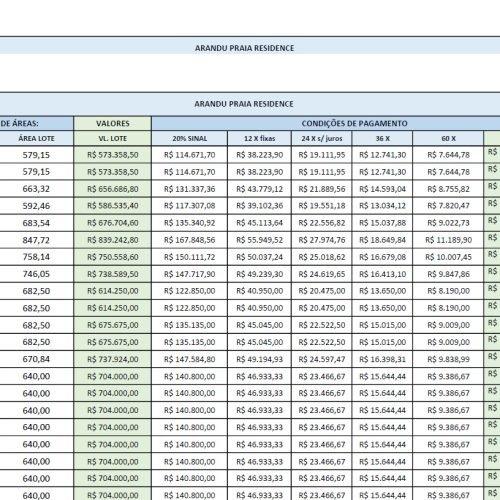The image size is (500, 500).
Task: Select cell with area 663,32
Action: [37, 189]
